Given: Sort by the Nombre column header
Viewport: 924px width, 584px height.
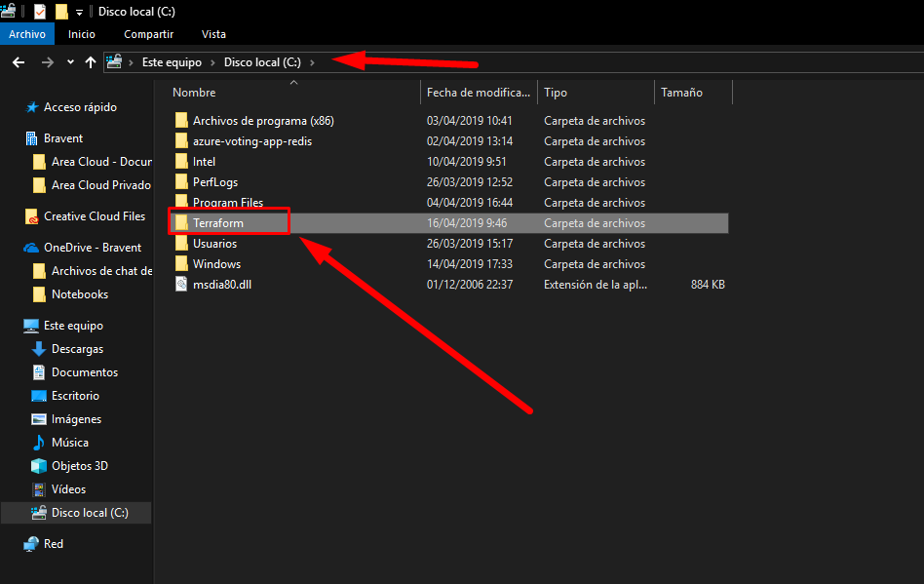Looking at the screenshot, I should click(194, 93).
